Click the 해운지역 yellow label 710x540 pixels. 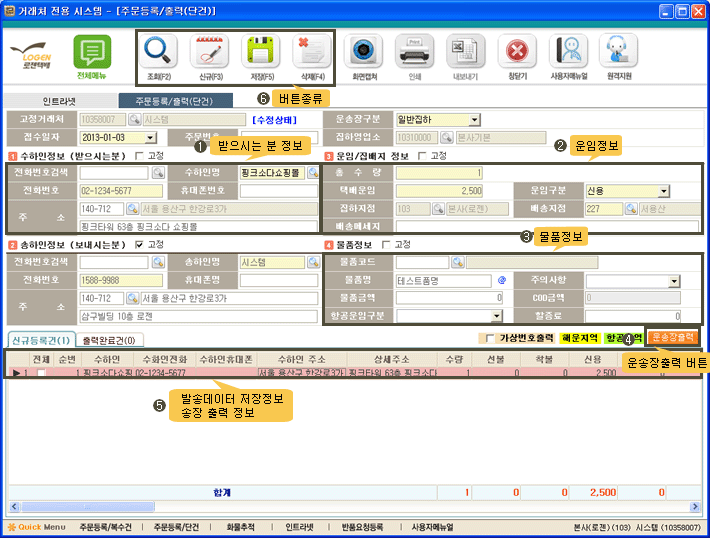click(580, 338)
